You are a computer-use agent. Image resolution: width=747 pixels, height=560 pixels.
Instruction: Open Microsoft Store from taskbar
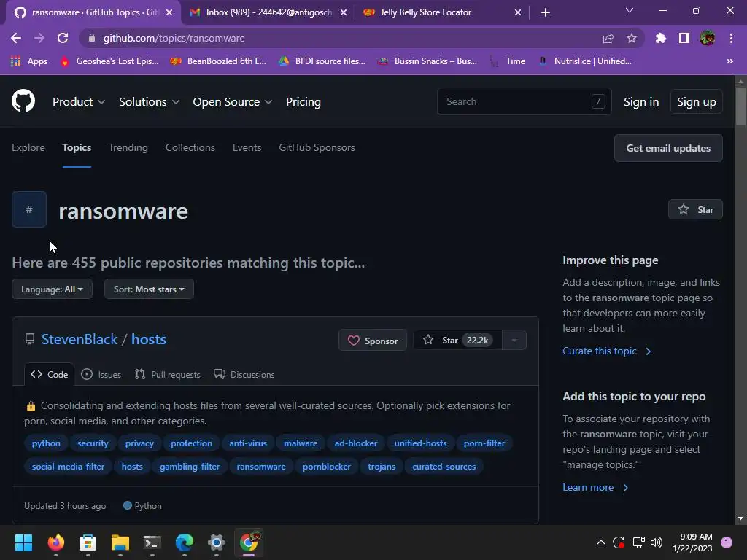tap(88, 542)
